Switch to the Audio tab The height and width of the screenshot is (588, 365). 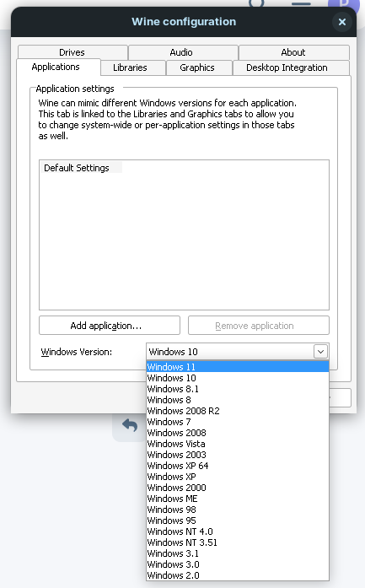182,52
